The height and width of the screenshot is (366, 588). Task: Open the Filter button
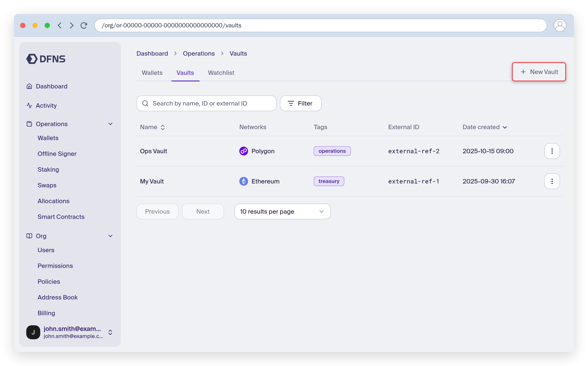click(301, 103)
